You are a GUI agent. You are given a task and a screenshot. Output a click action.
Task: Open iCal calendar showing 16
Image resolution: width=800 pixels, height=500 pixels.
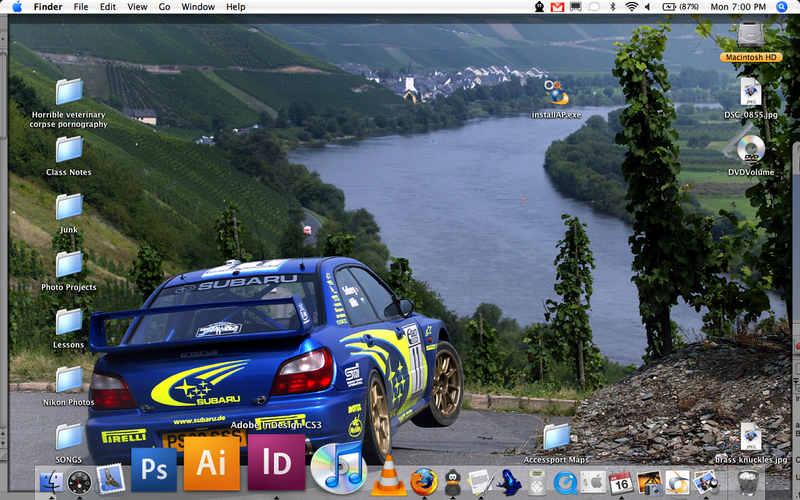coord(621,482)
